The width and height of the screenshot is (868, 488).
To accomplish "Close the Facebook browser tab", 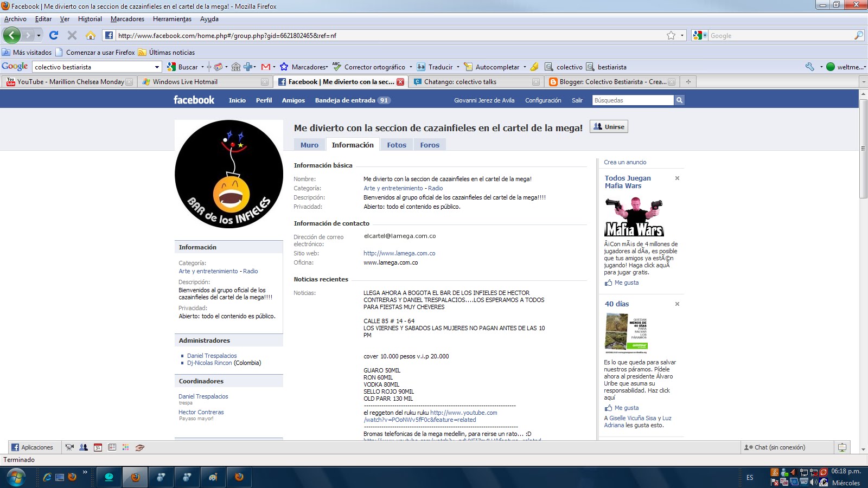I will [400, 82].
